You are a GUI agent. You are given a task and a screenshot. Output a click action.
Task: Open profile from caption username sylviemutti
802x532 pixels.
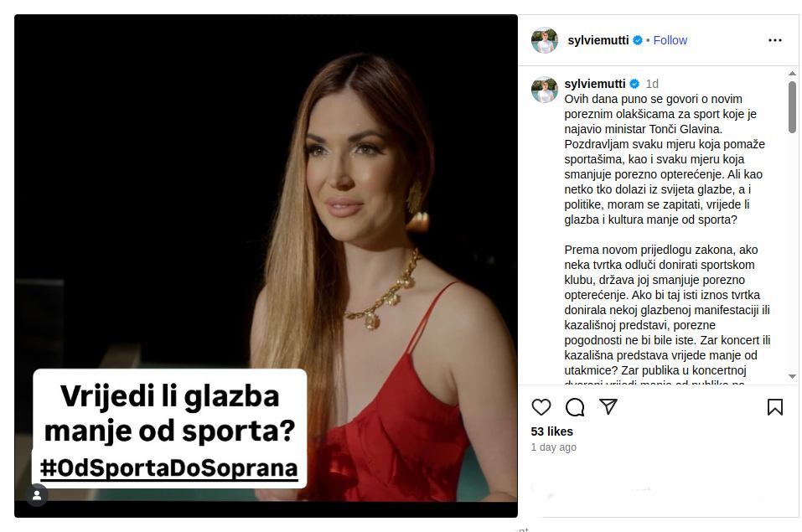595,84
